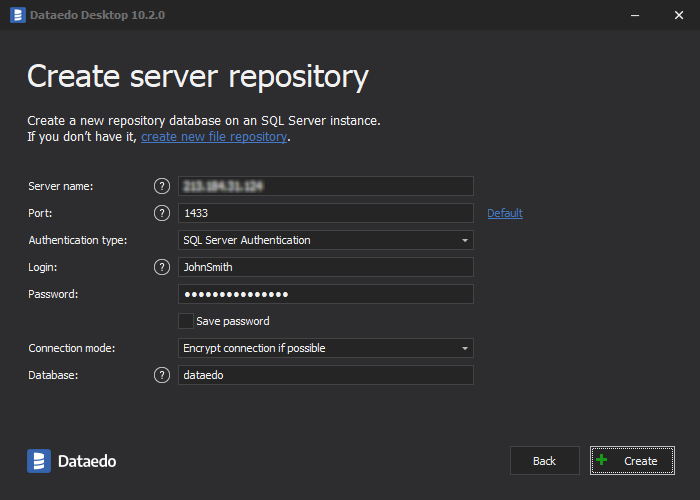Click the Dataedo app icon in title bar
This screenshot has height=500, width=700.
(x=15, y=14)
